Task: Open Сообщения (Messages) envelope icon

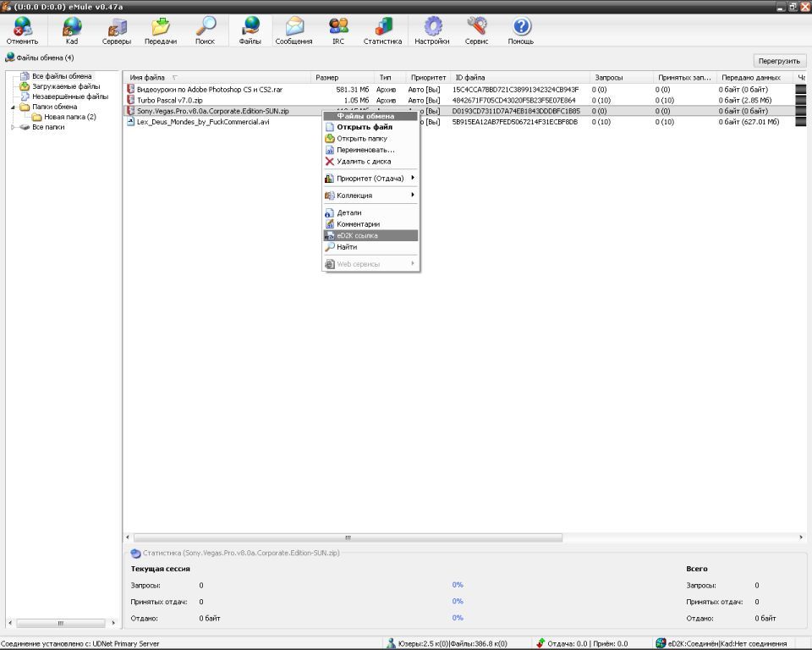Action: tap(294, 30)
